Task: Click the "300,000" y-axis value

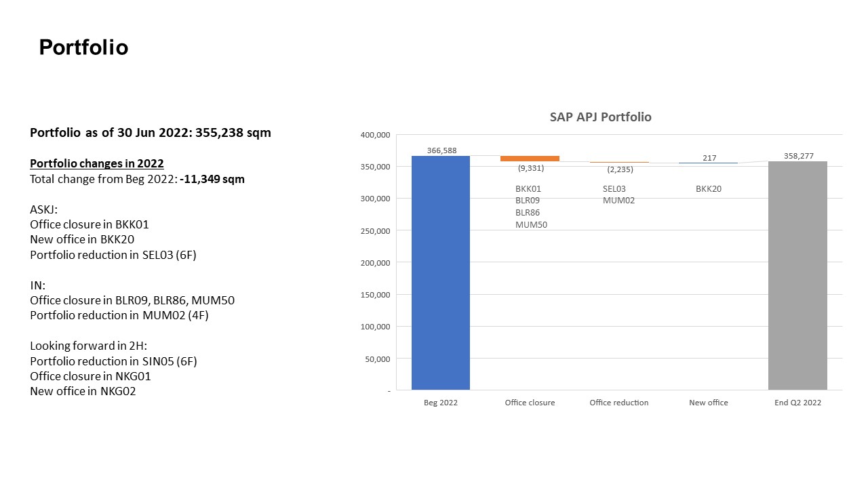Action: pyautogui.click(x=375, y=199)
